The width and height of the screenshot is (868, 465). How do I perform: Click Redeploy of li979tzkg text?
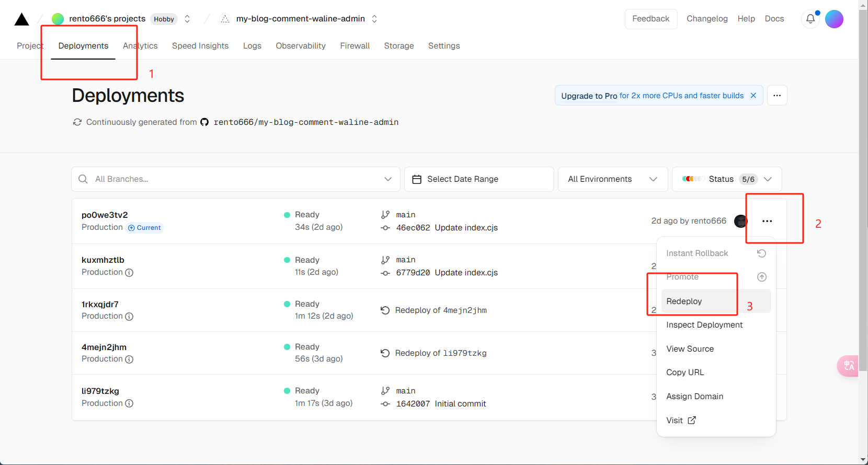point(441,353)
